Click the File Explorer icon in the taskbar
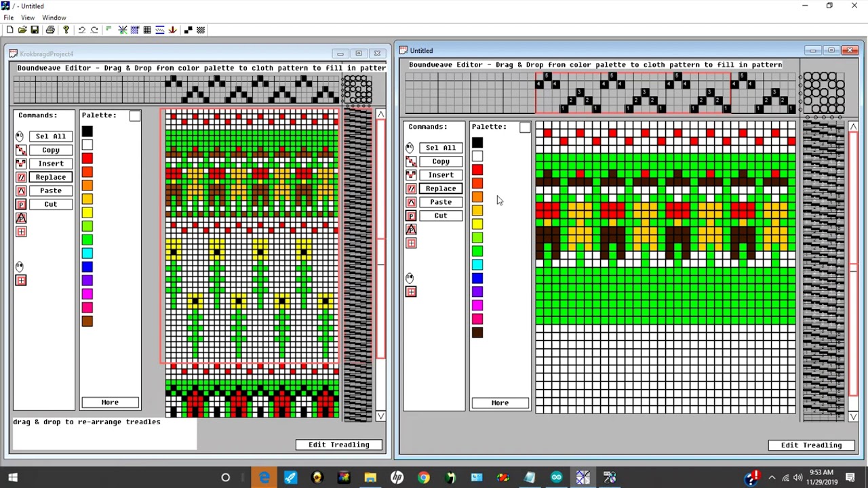Viewport: 868px width, 488px height. [x=370, y=478]
